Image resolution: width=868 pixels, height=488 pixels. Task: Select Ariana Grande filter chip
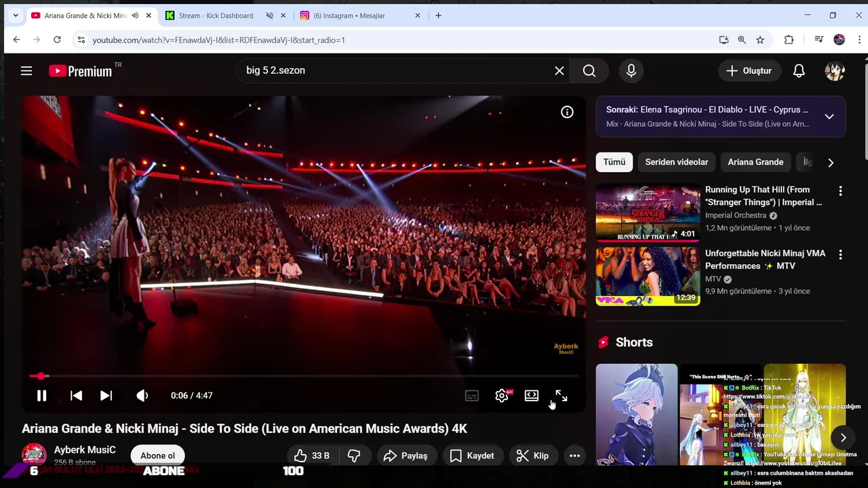[x=755, y=162]
